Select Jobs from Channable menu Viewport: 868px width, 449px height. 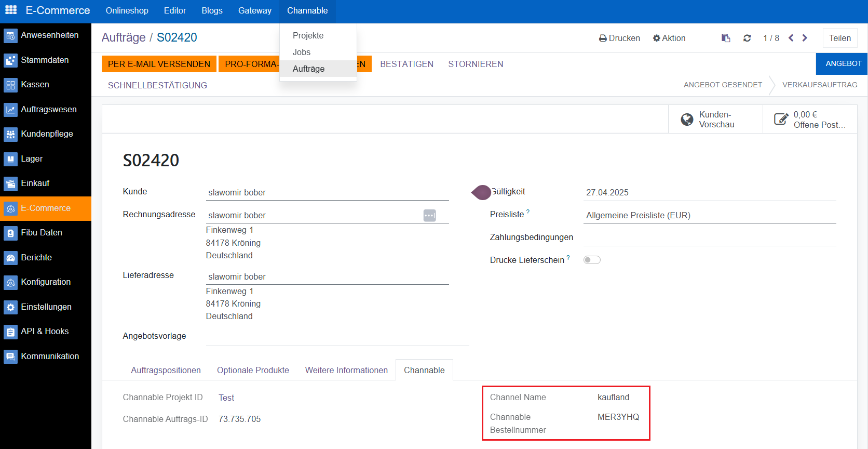[x=302, y=52]
